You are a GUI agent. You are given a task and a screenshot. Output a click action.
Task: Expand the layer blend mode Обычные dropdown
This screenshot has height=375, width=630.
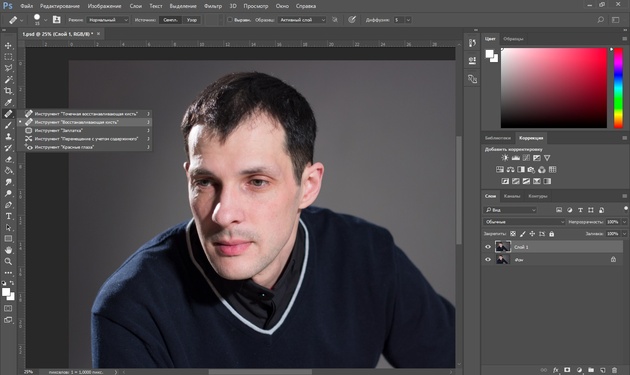pyautogui.click(x=524, y=222)
